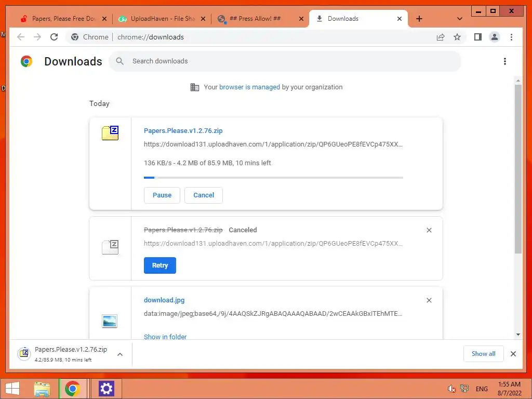Switch to the UploadHaven - File Sharing tab

pos(162,19)
